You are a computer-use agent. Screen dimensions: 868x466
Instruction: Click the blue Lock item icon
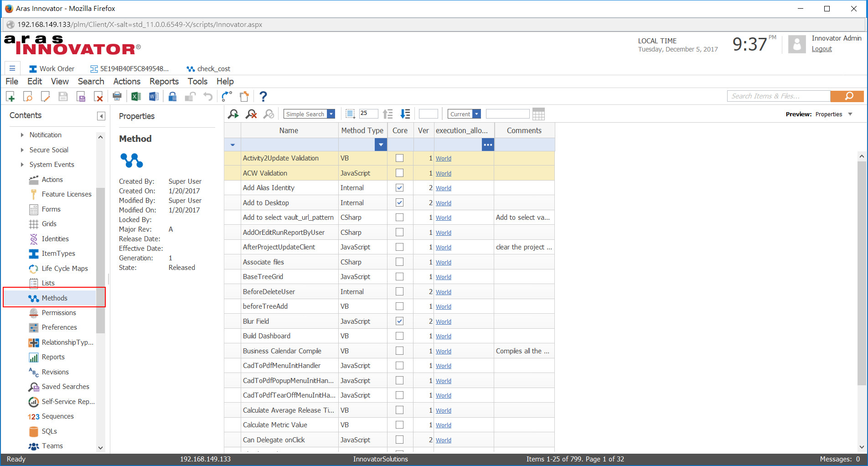point(172,96)
